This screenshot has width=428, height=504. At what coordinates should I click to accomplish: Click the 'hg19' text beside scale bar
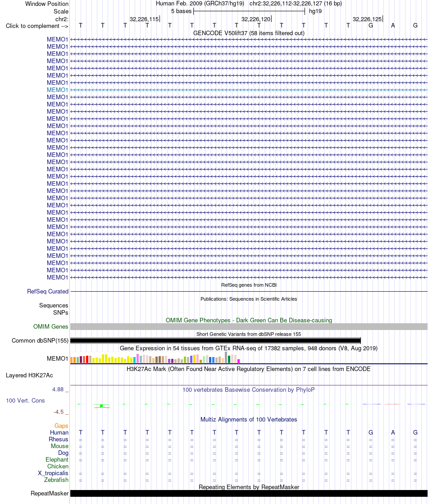point(315,11)
